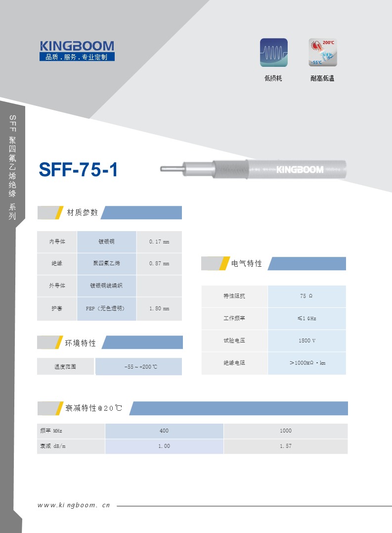392x533 pixels.
Task: Click the coaxial cable product image
Action: pos(253,169)
